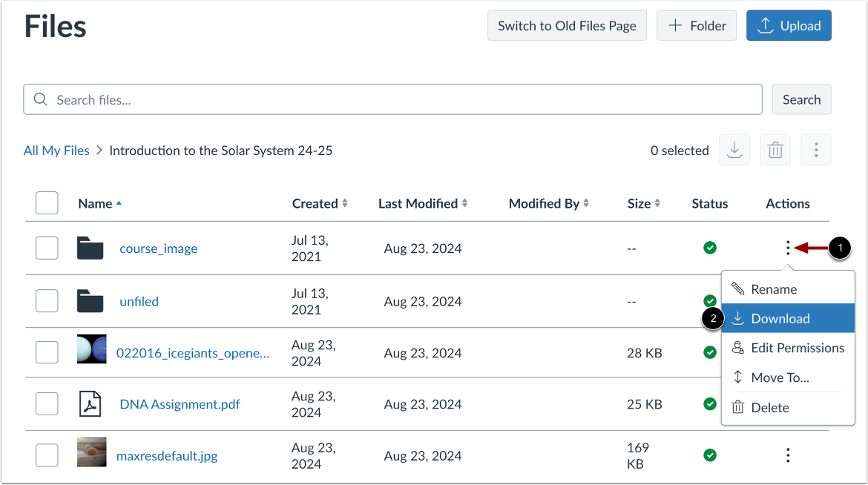This screenshot has width=868, height=485.
Task: Toggle the select-all files checkbox
Action: pyautogui.click(x=47, y=203)
